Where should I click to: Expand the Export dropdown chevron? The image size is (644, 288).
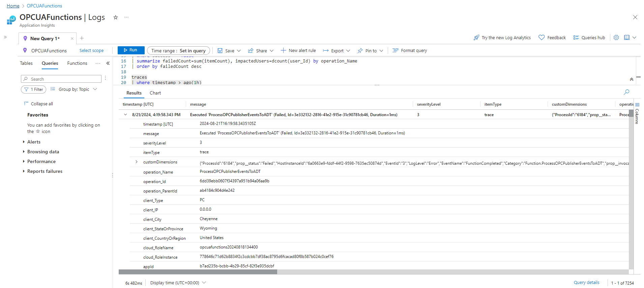pos(348,51)
